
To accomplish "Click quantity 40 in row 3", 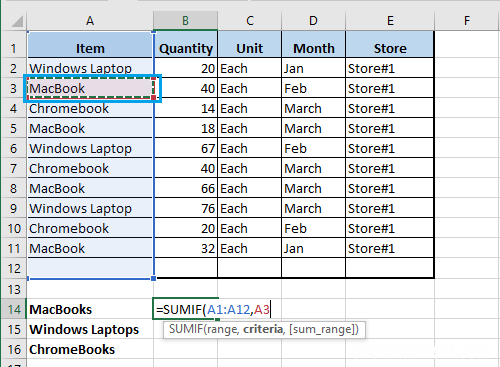I will 186,88.
